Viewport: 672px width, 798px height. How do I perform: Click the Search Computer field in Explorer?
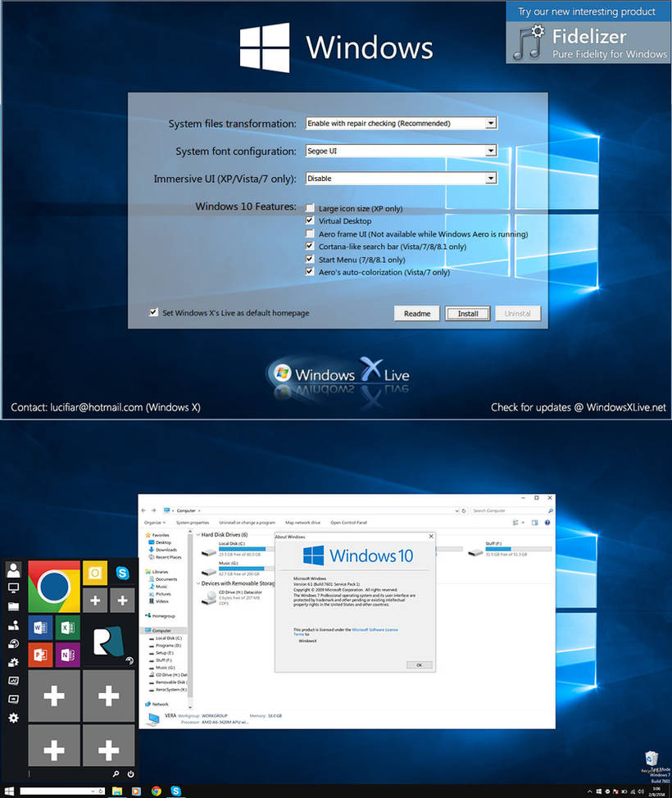(511, 510)
